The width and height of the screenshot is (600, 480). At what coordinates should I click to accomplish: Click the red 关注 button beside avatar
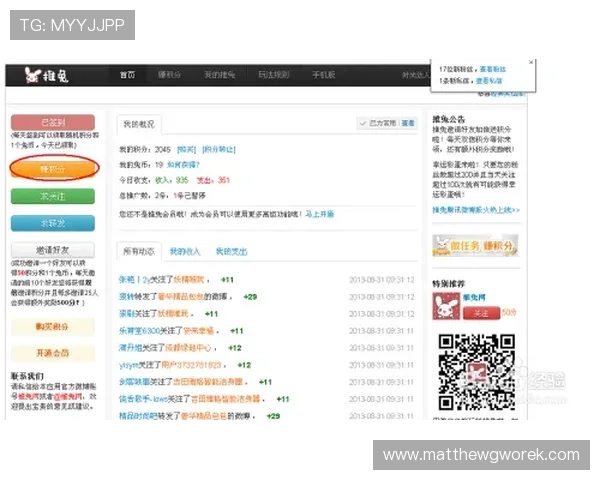coord(481,313)
